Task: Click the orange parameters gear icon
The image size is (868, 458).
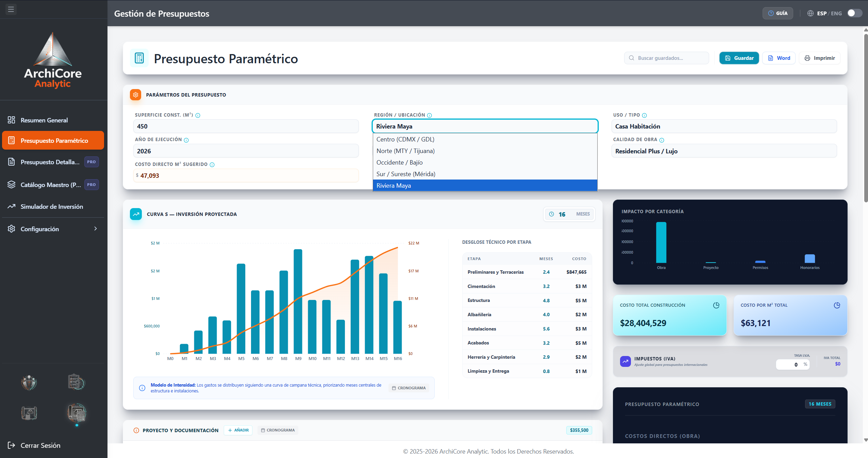Action: [x=136, y=95]
